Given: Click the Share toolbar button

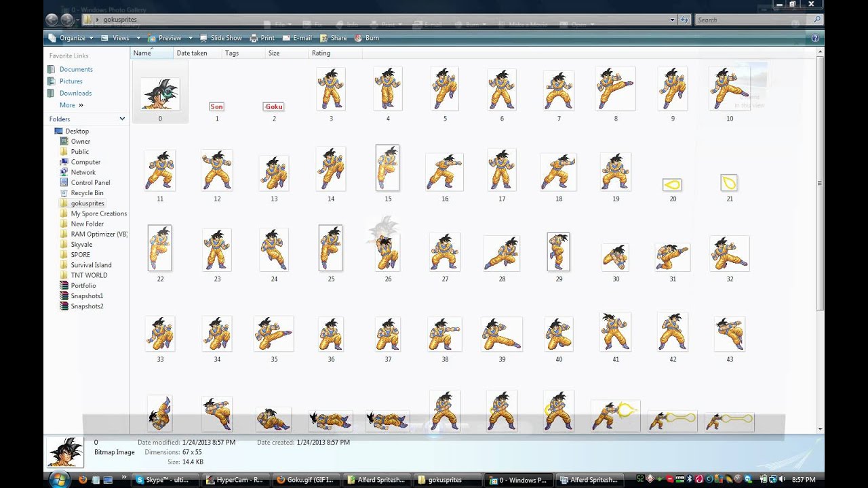Looking at the screenshot, I should pos(334,38).
